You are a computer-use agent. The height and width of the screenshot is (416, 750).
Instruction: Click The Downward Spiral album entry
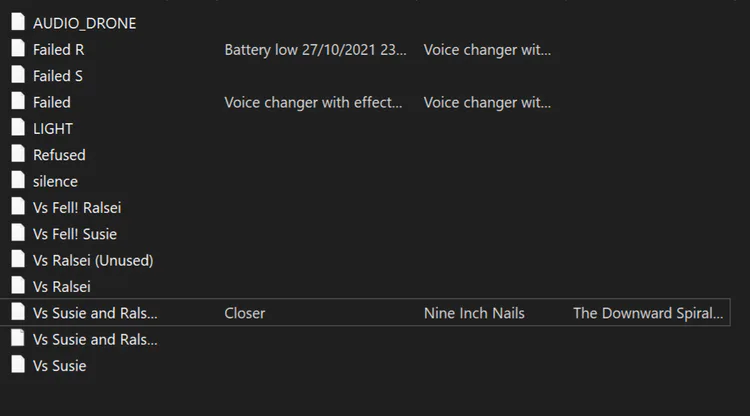pos(647,313)
